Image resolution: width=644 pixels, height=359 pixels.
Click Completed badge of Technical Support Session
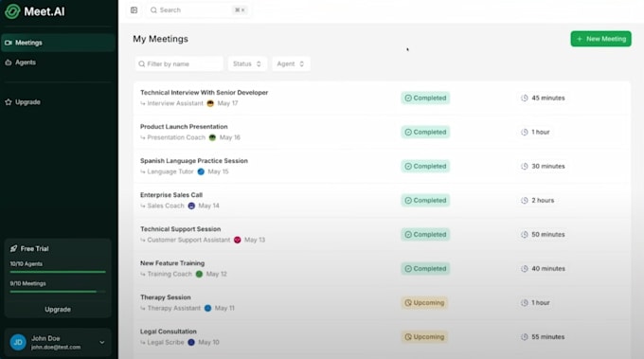(425, 235)
